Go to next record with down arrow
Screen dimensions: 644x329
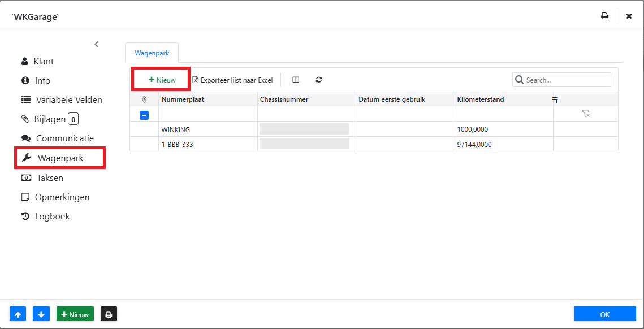pyautogui.click(x=41, y=314)
